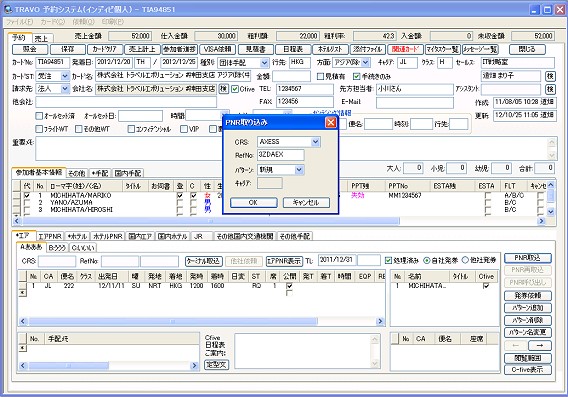Image resolution: width=568 pixels, height=397 pixels.
Task: Open the パターン dropdown showing 新規
Action: (299, 170)
